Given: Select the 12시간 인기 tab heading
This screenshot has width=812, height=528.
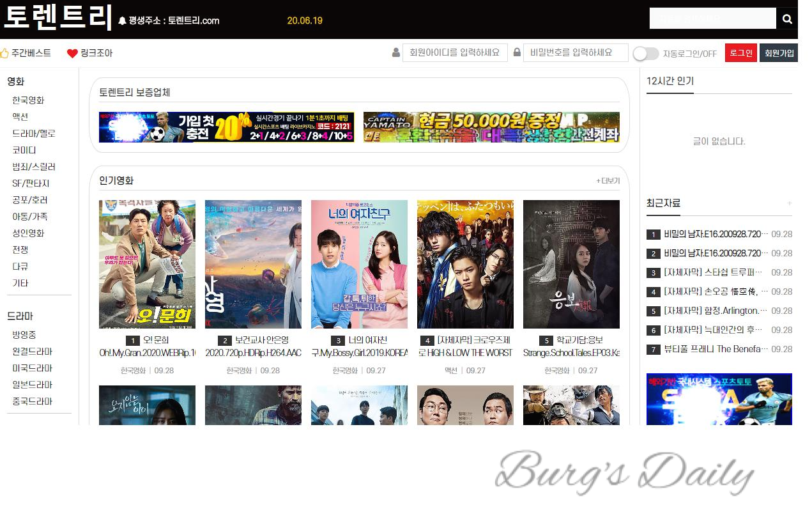Looking at the screenshot, I should [x=670, y=81].
